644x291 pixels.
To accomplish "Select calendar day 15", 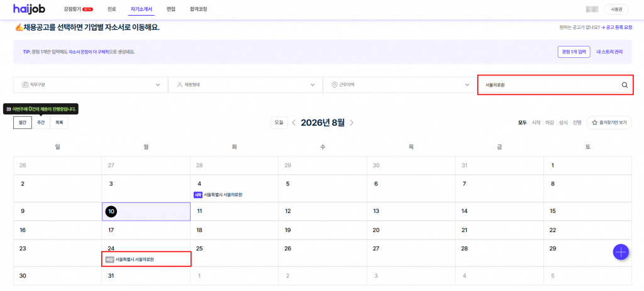I will [x=552, y=211].
